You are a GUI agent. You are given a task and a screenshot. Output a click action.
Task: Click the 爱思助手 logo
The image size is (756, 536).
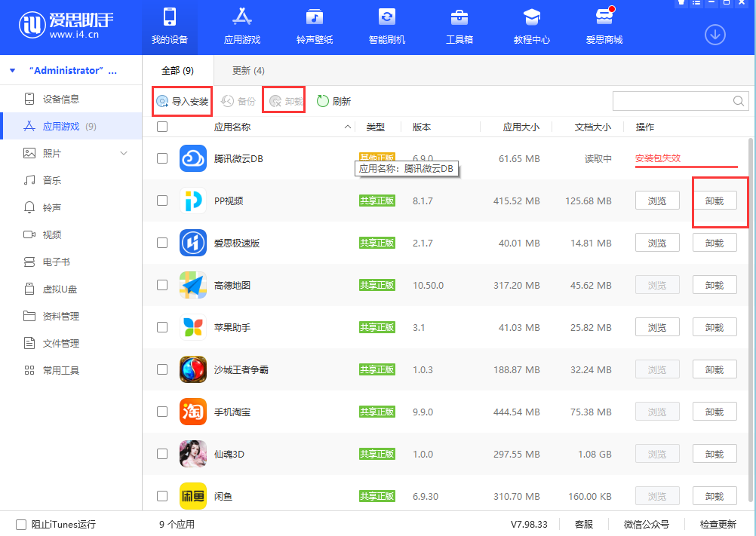click(66, 25)
